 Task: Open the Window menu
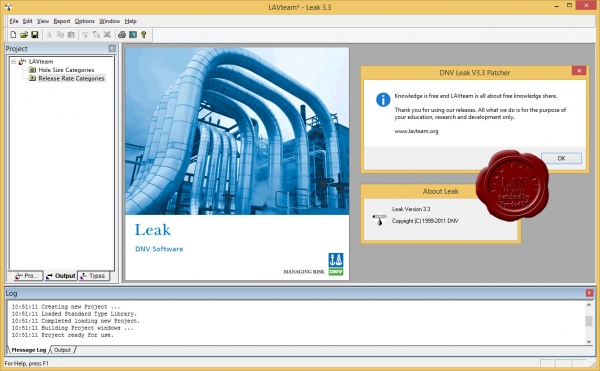(x=109, y=21)
